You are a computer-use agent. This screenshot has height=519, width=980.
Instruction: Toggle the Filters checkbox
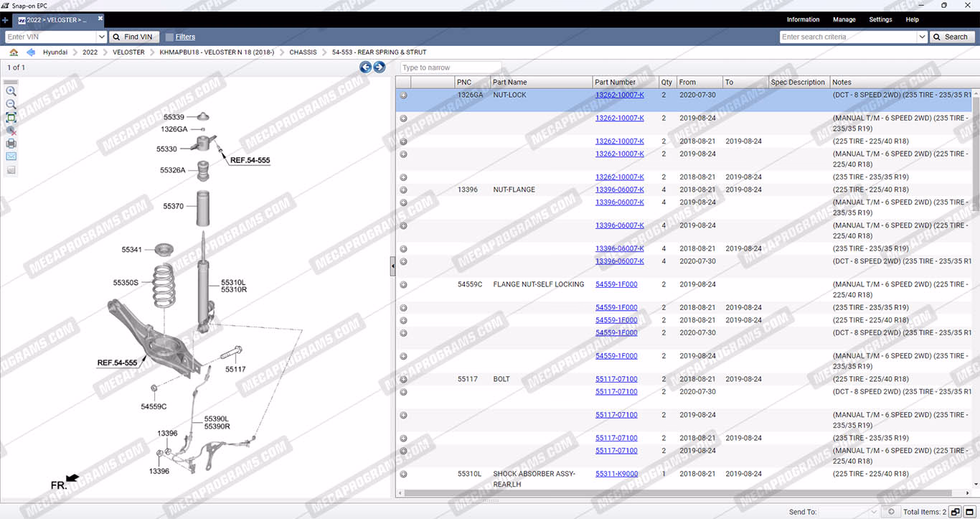pyautogui.click(x=169, y=37)
